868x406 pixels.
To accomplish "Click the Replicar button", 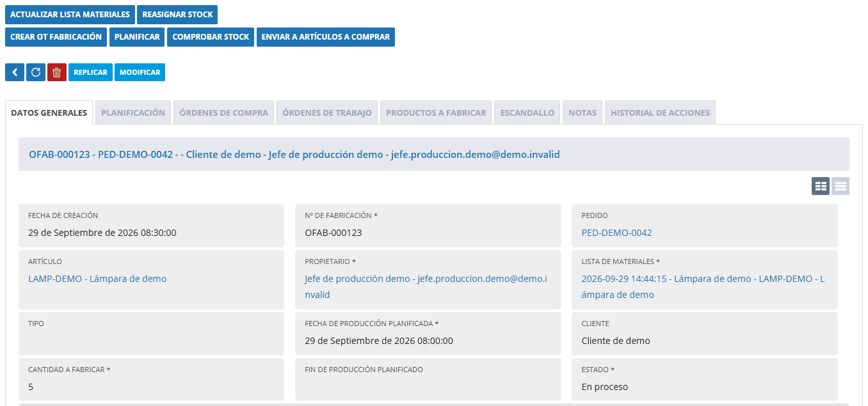I will coord(90,72).
